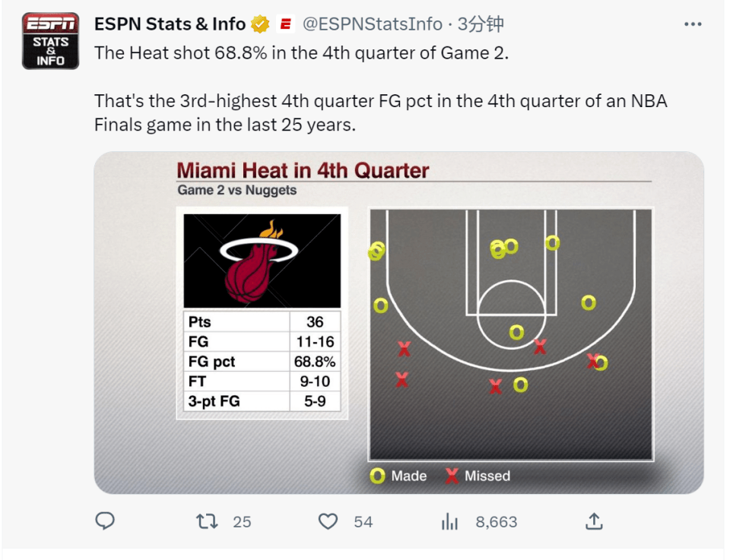The width and height of the screenshot is (730, 560).
Task: Click the FG pct 68.8% table row
Action: (262, 362)
